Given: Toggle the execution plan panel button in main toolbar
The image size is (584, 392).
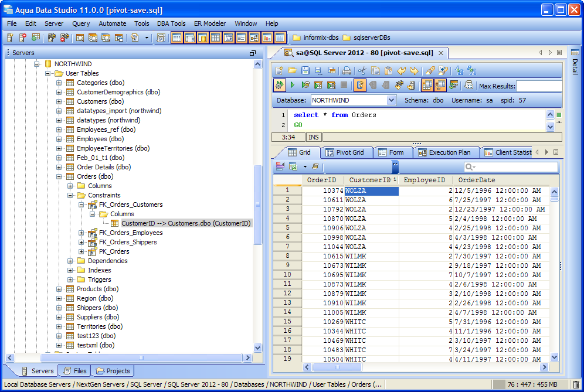Looking at the screenshot, I should (x=254, y=38).
